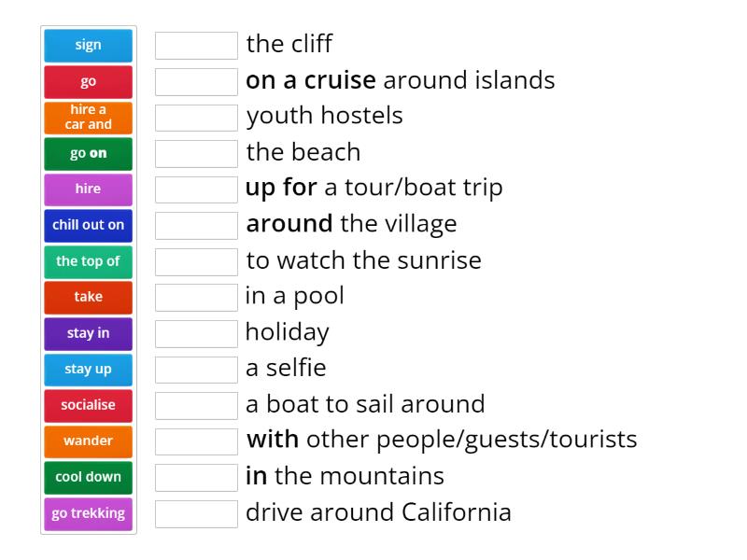Select the red 'go' word tile
This screenshot has width=747, height=560.
pyautogui.click(x=88, y=81)
